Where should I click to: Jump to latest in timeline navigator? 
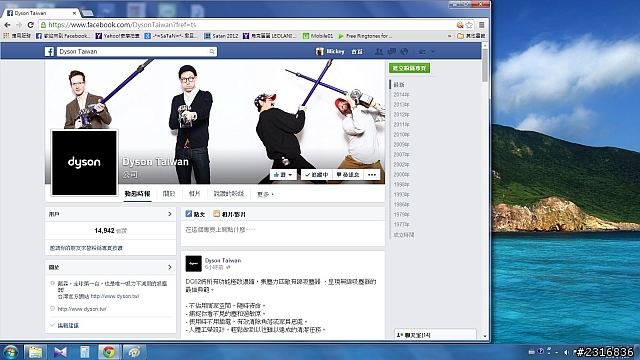(399, 85)
